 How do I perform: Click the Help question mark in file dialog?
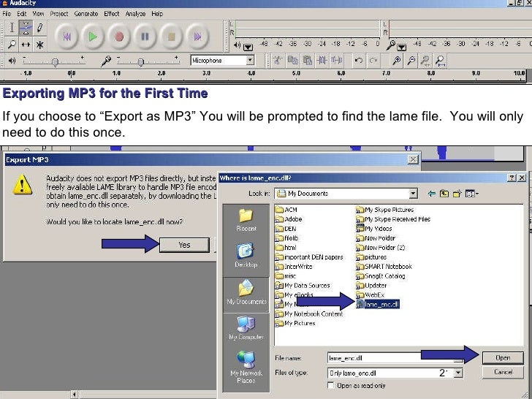click(512, 178)
